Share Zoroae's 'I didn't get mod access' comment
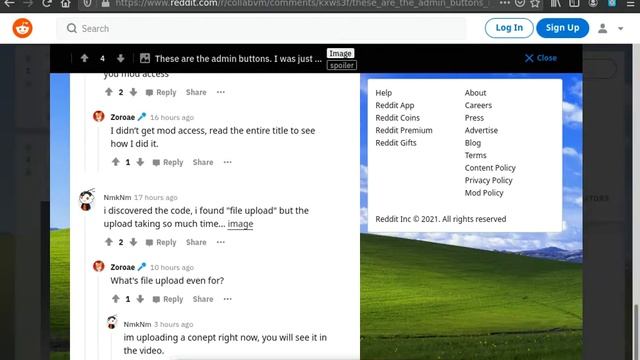This screenshot has width=640, height=360. click(x=203, y=162)
